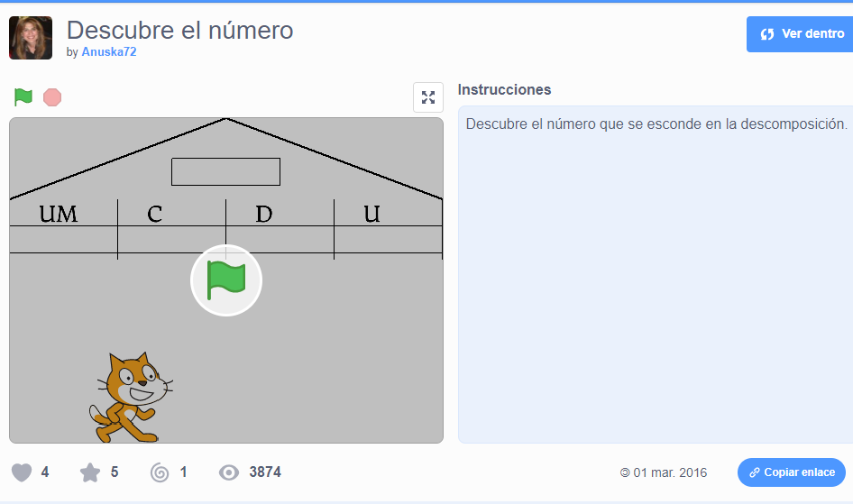Favorite the project with the star icon
This screenshot has width=853, height=504.
pos(90,472)
